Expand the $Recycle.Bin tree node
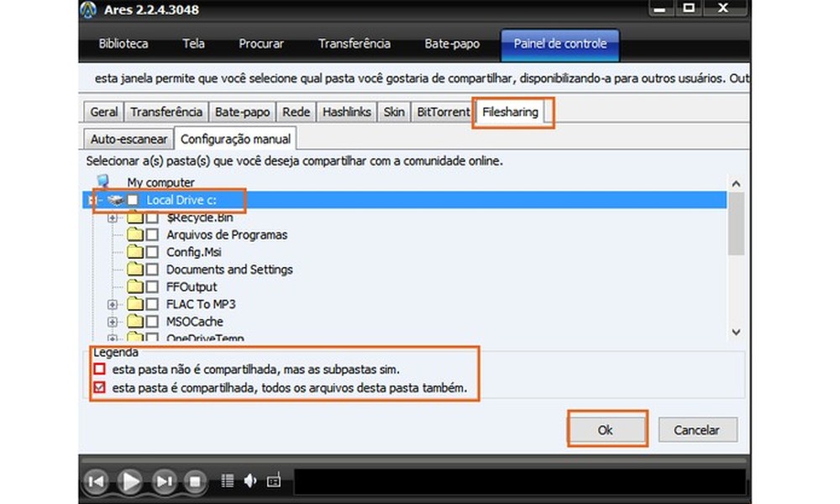Viewport: 840px width, 504px height. coord(113,218)
